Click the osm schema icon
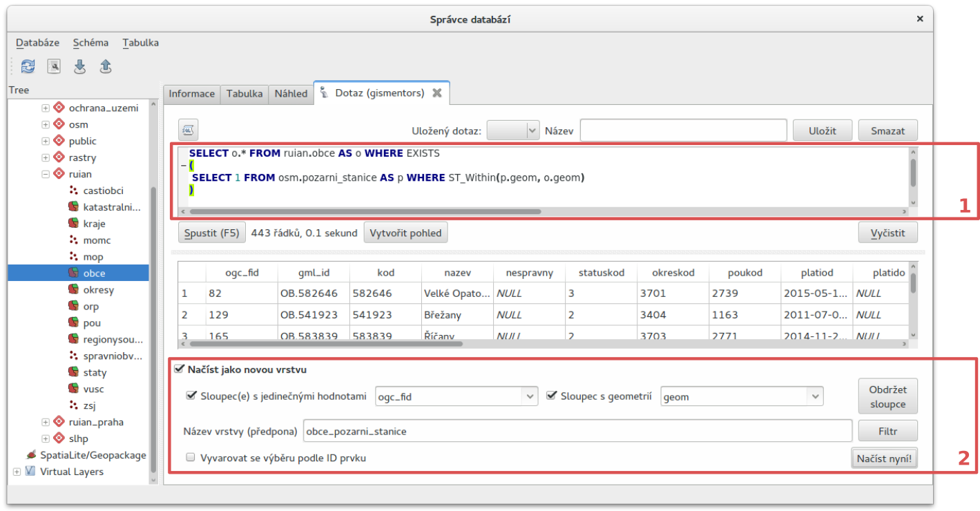The height and width of the screenshot is (511, 980). tap(59, 124)
